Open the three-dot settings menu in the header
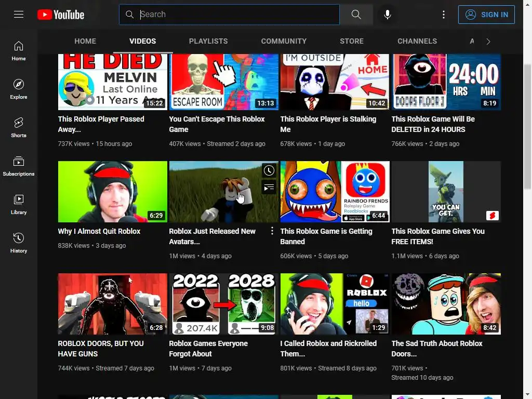Viewport: 532px width, 399px height. (444, 14)
